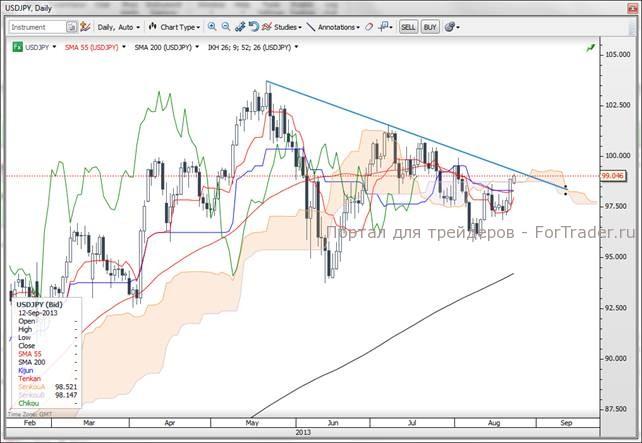Click the 105.000 price axis label
The height and width of the screenshot is (443, 642).
[618, 54]
